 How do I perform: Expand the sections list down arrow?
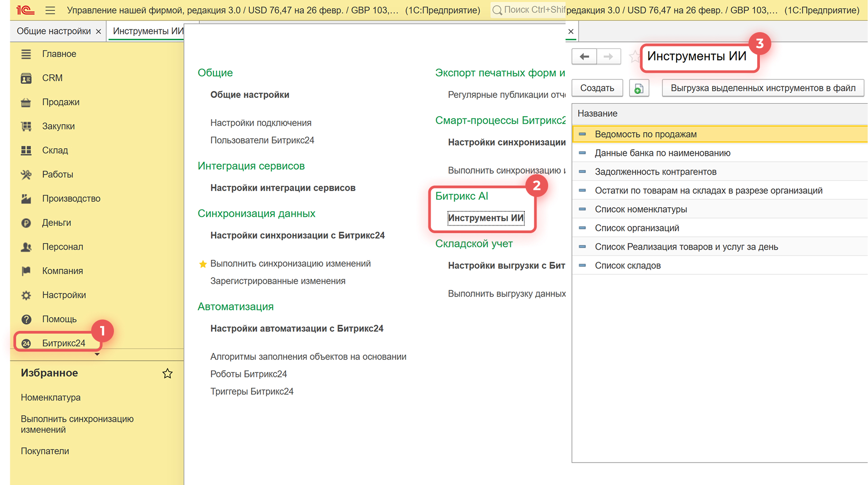tap(97, 355)
